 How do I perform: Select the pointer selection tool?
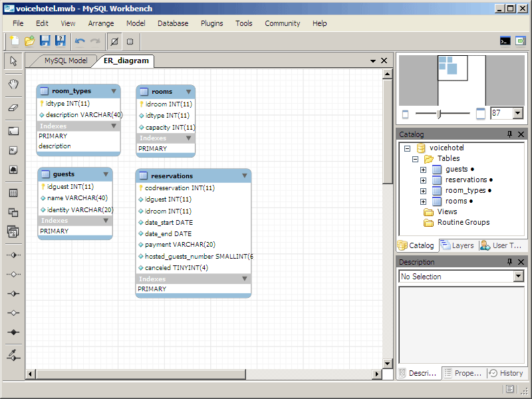pos(13,61)
